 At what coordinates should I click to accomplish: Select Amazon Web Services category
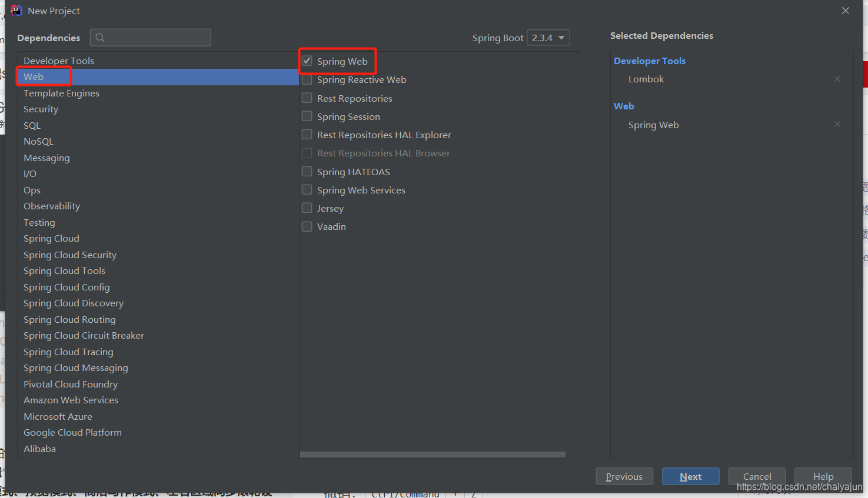coord(158,400)
